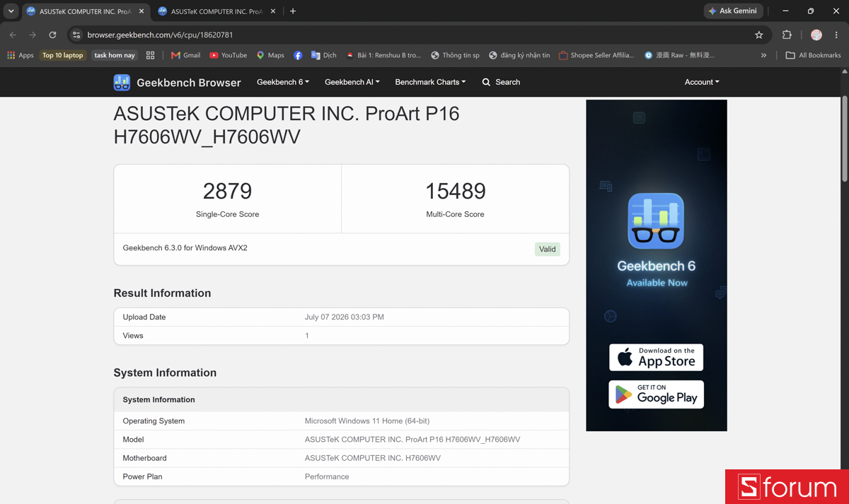Click the Views row label
This screenshot has width=849, height=504.
point(133,336)
